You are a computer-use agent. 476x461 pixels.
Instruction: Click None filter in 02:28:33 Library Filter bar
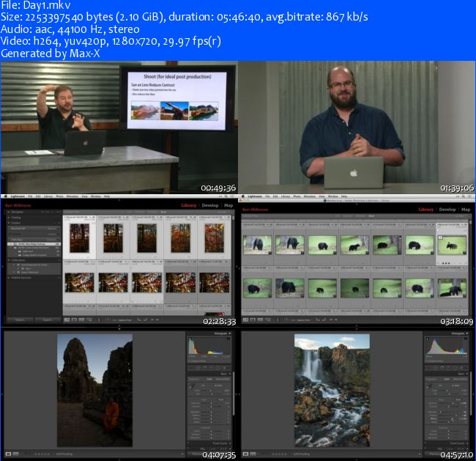[163, 212]
